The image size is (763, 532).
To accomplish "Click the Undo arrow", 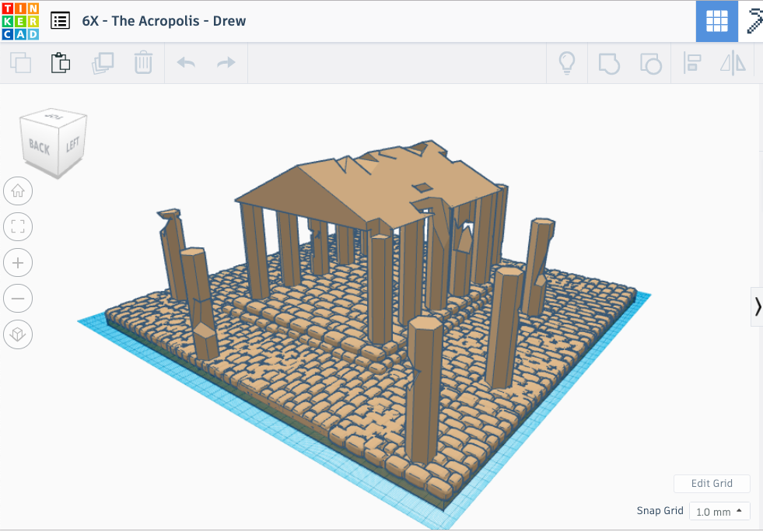I will point(186,63).
